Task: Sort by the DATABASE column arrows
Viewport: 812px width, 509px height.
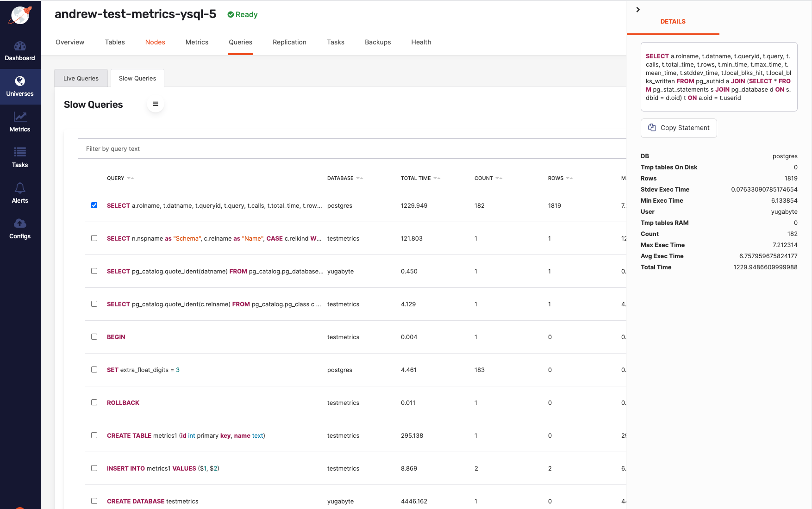Action: [x=359, y=178]
